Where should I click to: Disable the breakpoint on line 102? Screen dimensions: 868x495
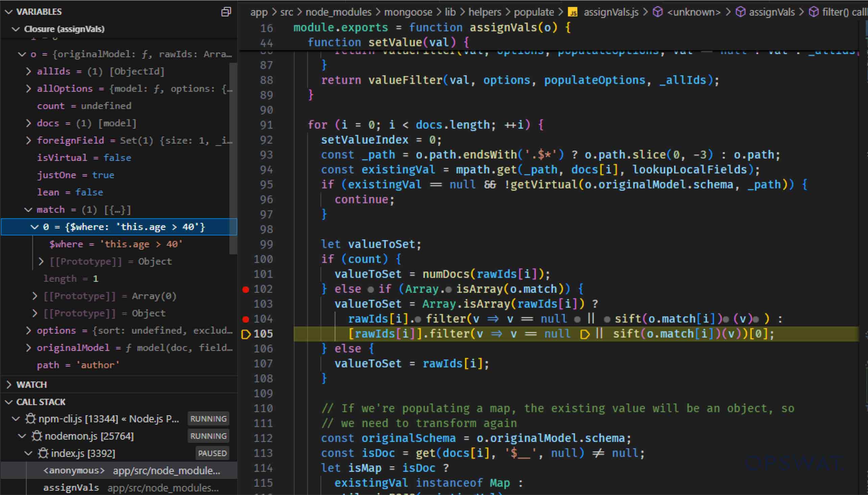coord(246,289)
